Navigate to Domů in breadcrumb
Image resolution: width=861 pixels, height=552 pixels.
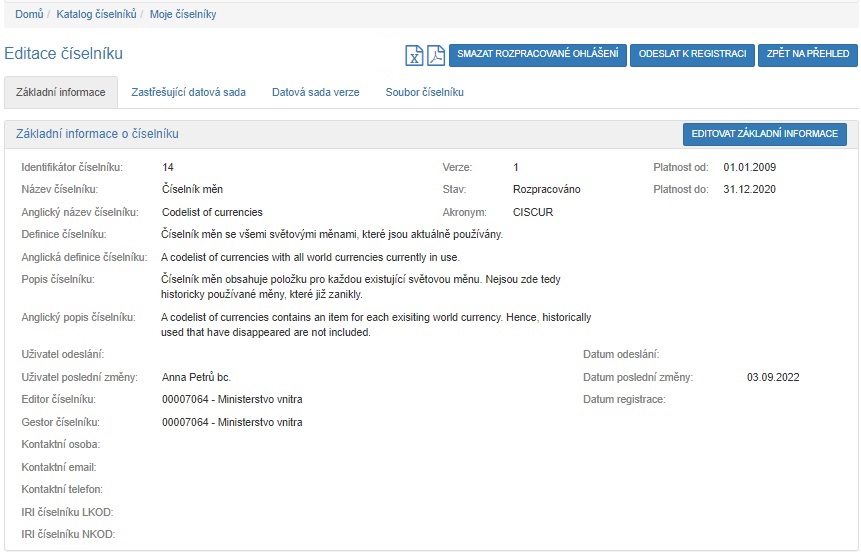pyautogui.click(x=28, y=14)
